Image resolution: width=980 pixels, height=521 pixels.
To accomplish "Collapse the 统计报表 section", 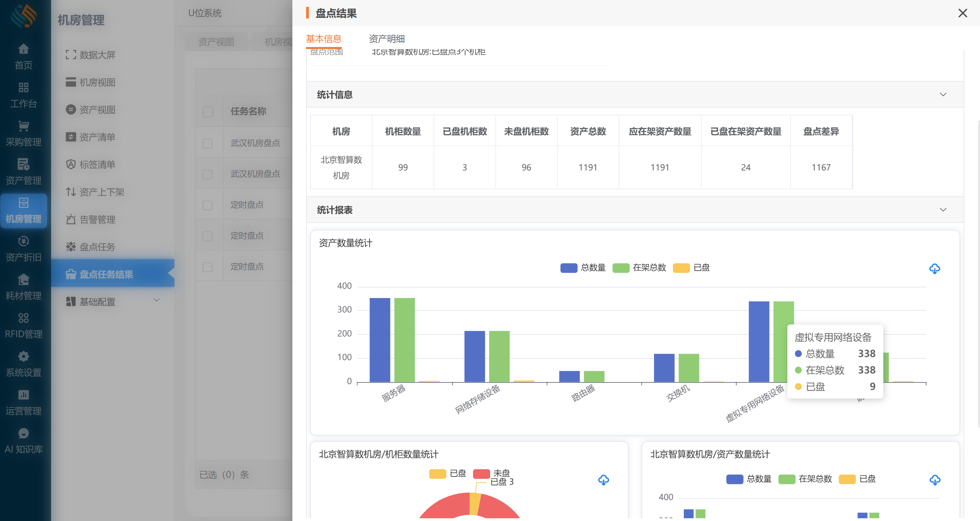I will 943,210.
